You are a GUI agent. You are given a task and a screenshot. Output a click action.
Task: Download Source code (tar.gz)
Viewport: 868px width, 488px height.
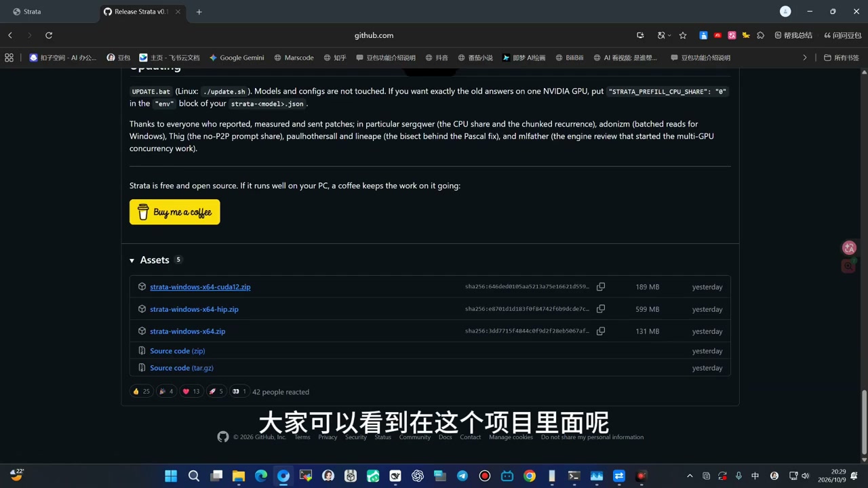pyautogui.click(x=182, y=368)
